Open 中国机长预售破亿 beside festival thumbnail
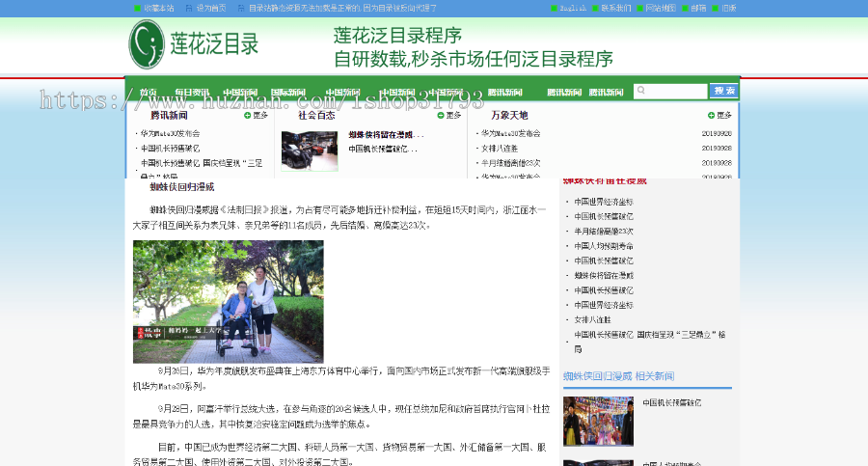 pos(672,403)
